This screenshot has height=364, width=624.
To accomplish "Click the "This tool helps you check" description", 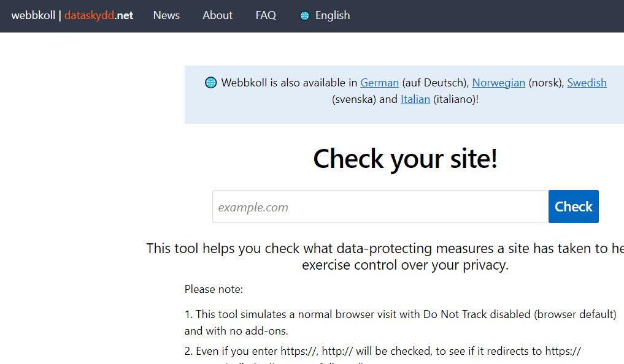I will (x=385, y=257).
